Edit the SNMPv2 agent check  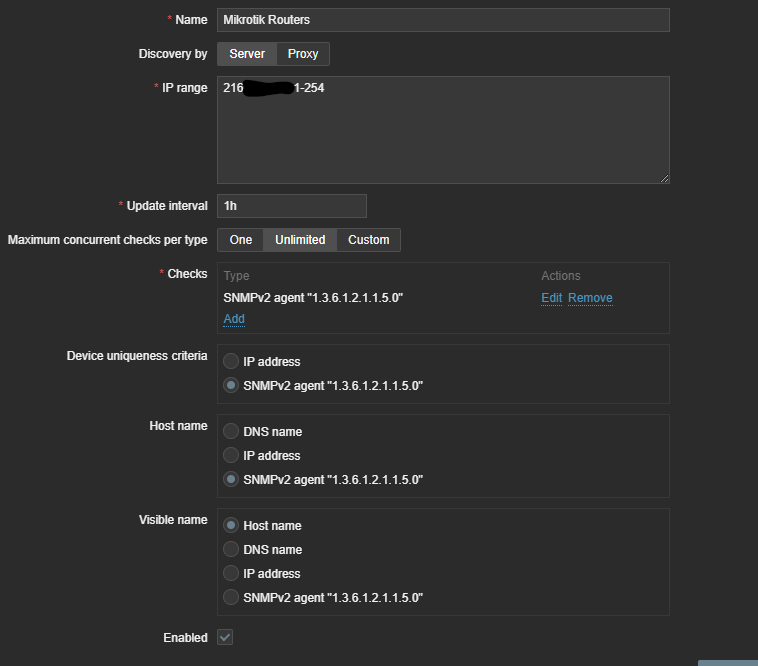tap(551, 298)
